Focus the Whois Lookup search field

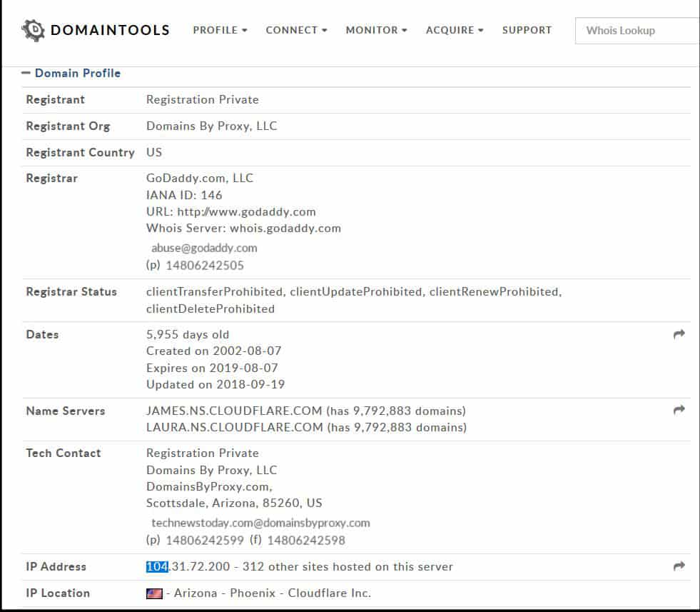pyautogui.click(x=639, y=31)
